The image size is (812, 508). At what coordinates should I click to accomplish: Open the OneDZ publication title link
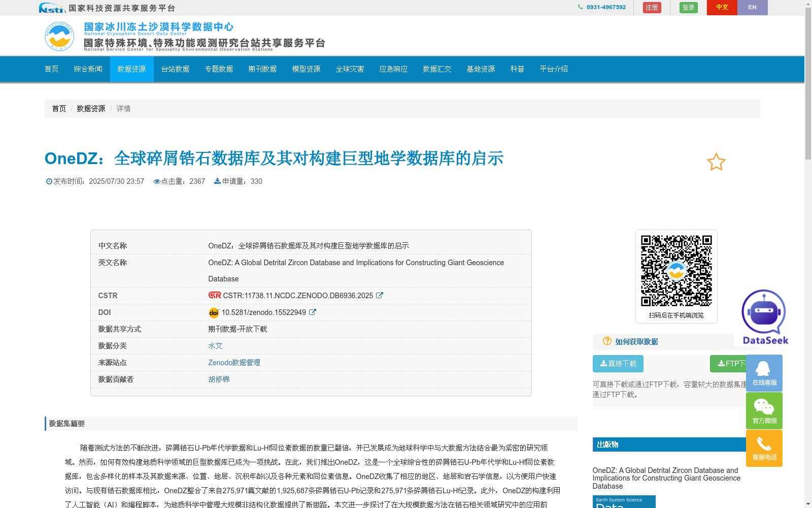[666, 478]
